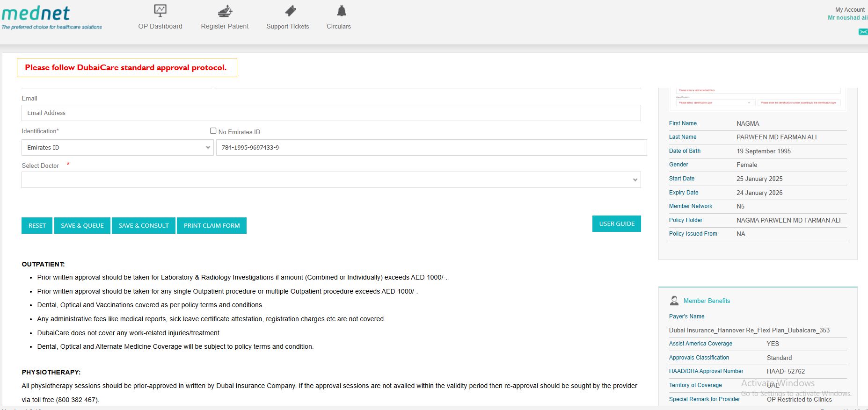Click the administrative fees bullet text
Image resolution: width=868 pixels, height=410 pixels.
pos(211,319)
